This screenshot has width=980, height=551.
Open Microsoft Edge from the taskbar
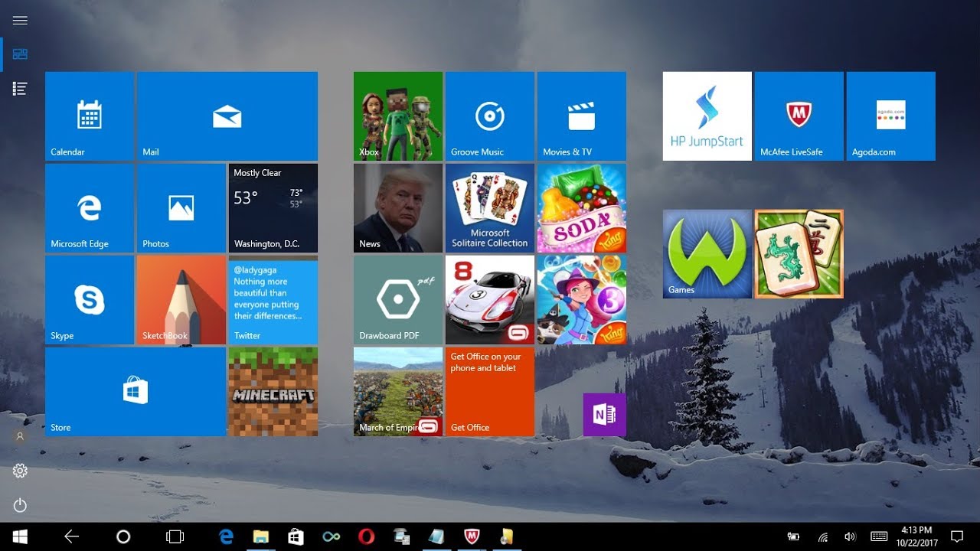(226, 536)
